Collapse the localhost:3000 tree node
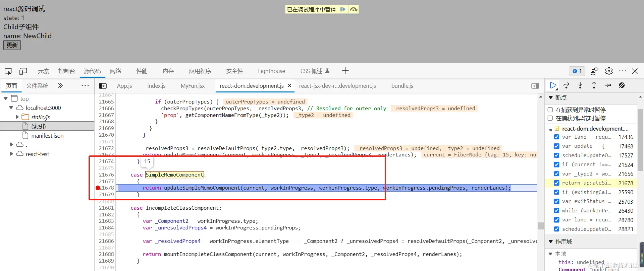This screenshot has height=271, width=644. [11, 108]
